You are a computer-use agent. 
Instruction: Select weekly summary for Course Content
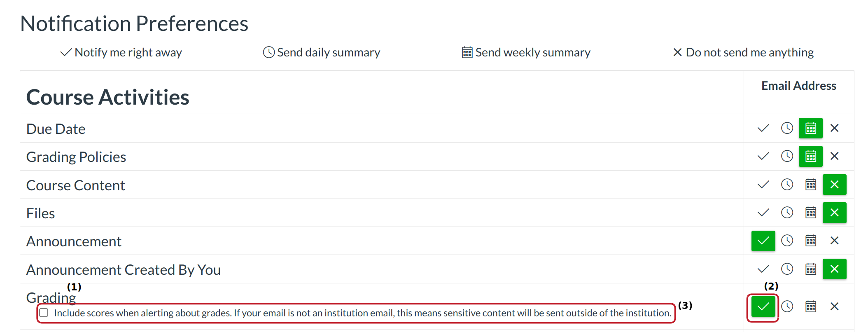click(810, 185)
